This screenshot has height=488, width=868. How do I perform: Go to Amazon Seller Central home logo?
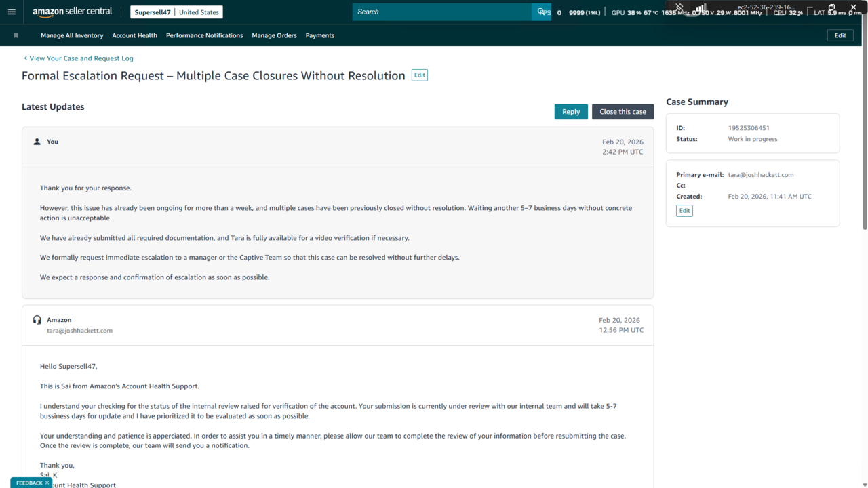pyautogui.click(x=73, y=12)
